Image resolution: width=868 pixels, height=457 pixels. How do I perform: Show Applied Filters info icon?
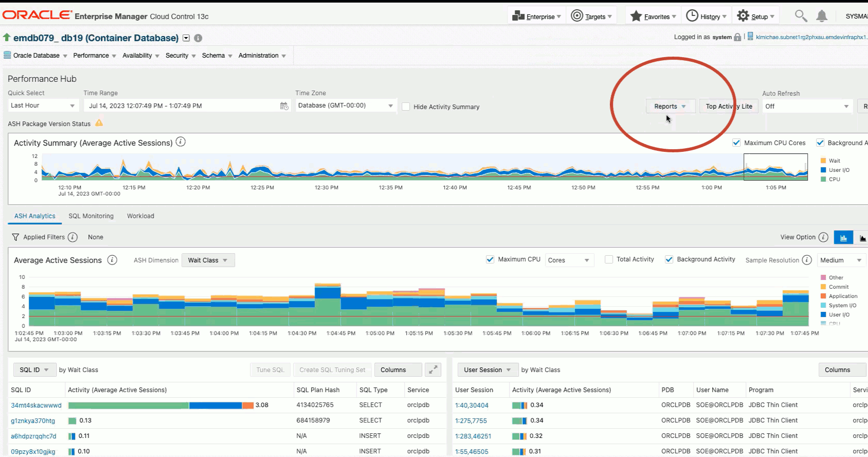(x=73, y=237)
